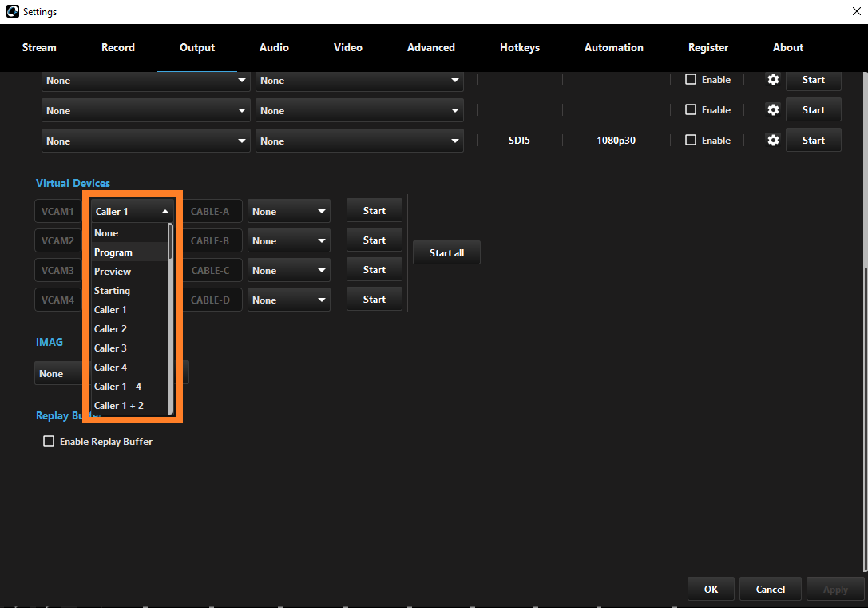The image size is (868, 608).
Task: Tick the Enable checkbox in the second output row
Action: (x=690, y=109)
